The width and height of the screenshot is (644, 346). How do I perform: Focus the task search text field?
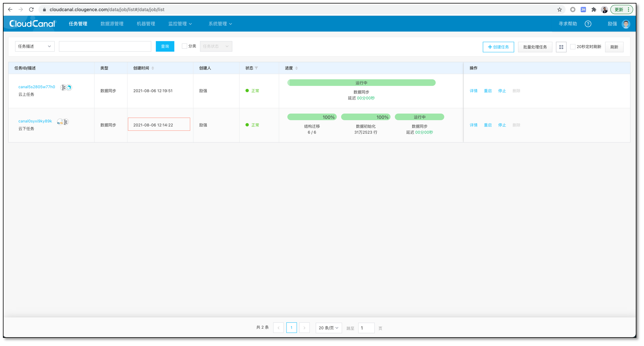pos(105,46)
